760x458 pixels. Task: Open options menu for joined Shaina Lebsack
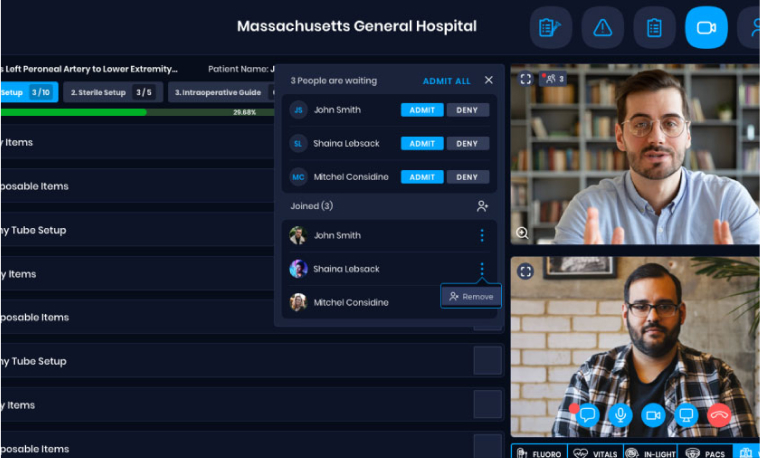[482, 269]
